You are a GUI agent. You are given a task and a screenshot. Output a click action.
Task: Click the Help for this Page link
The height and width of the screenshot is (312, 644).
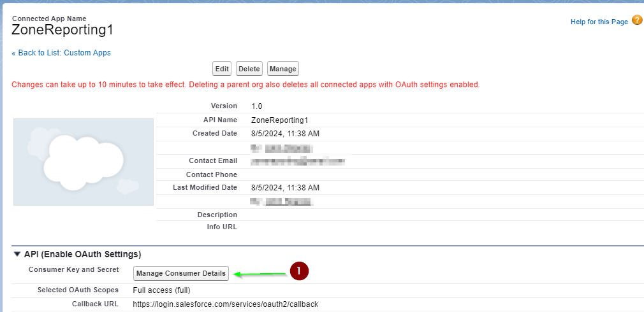click(x=599, y=22)
